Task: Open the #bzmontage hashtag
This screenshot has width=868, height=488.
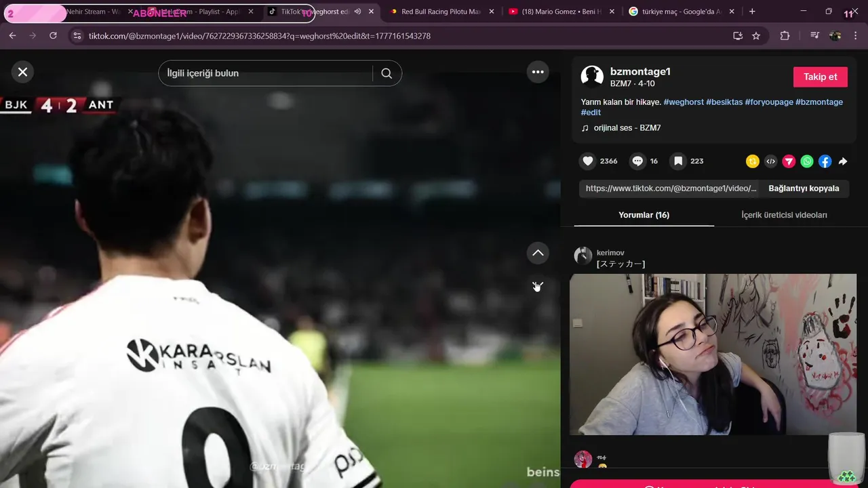Action: (x=819, y=102)
